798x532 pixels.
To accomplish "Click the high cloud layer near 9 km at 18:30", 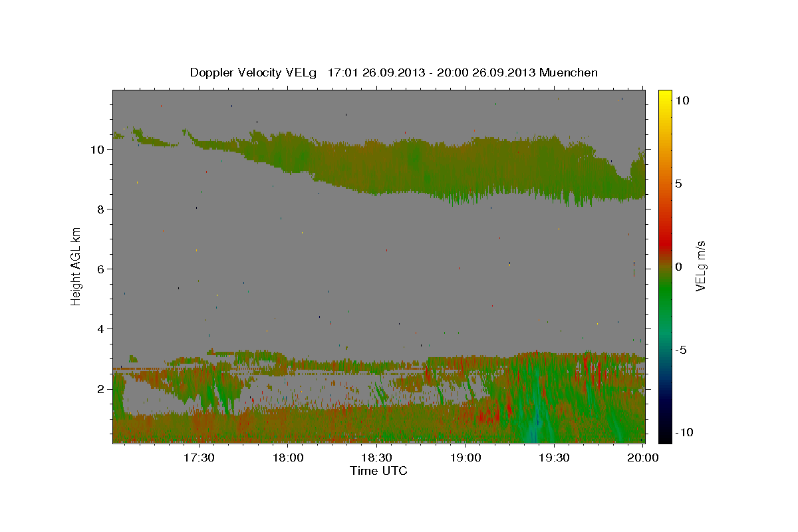I will point(376,170).
